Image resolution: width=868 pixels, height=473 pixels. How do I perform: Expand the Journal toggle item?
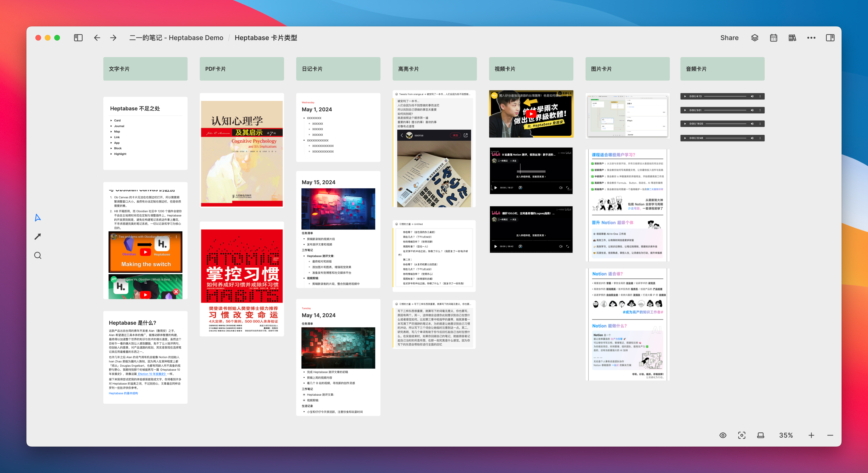pos(111,126)
